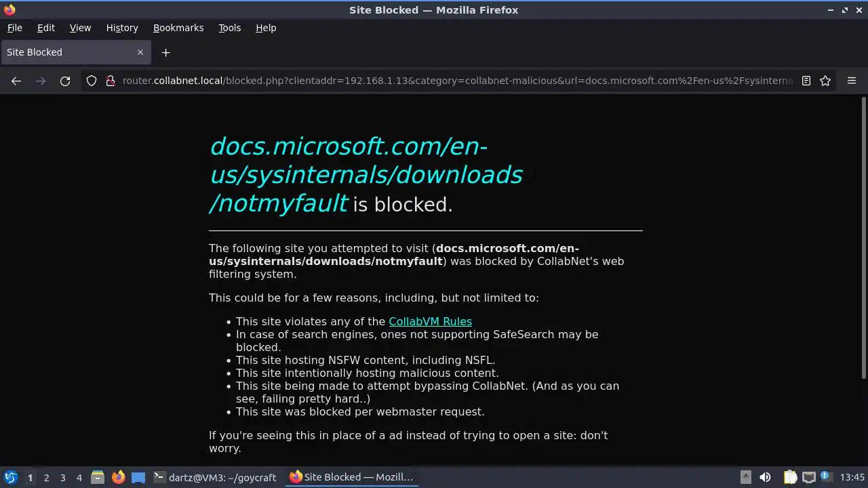Screen dimensions: 868x488
Task: Switch to virtual desktop 3
Action: point(62,478)
